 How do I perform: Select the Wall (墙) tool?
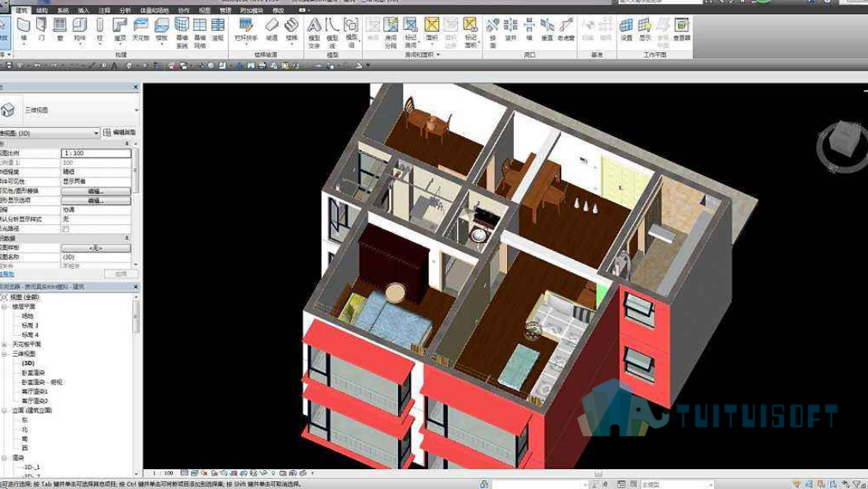[x=23, y=29]
